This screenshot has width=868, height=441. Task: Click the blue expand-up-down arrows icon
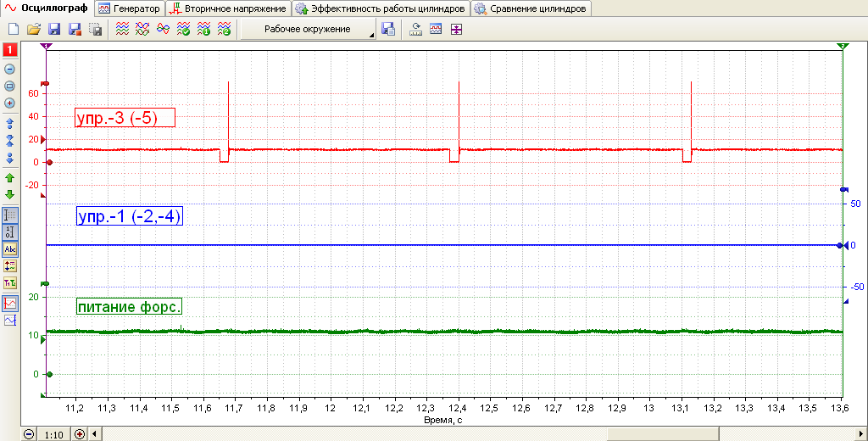9,123
